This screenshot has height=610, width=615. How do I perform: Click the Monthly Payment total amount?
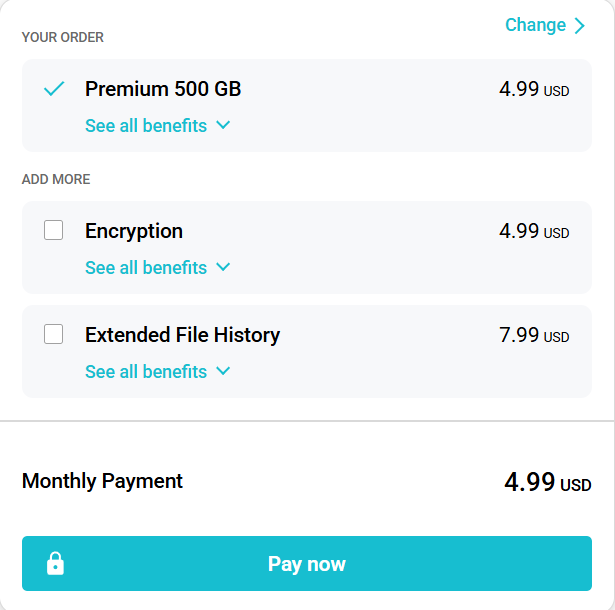pos(547,483)
